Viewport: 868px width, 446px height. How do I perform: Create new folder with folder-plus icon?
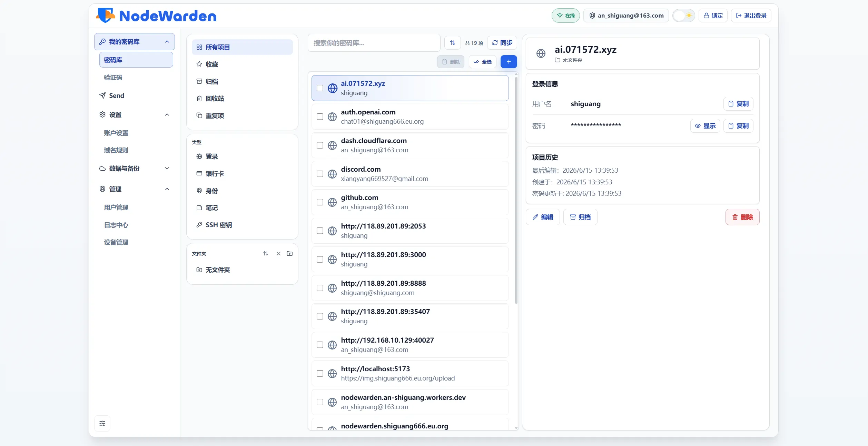[290, 254]
